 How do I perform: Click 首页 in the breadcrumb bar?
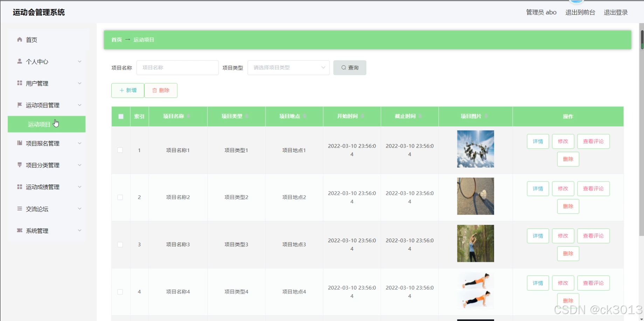(x=117, y=40)
